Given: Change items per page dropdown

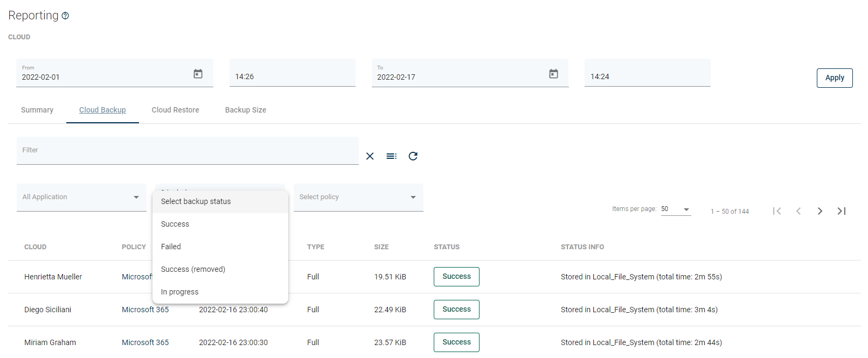Looking at the screenshot, I should pos(676,209).
